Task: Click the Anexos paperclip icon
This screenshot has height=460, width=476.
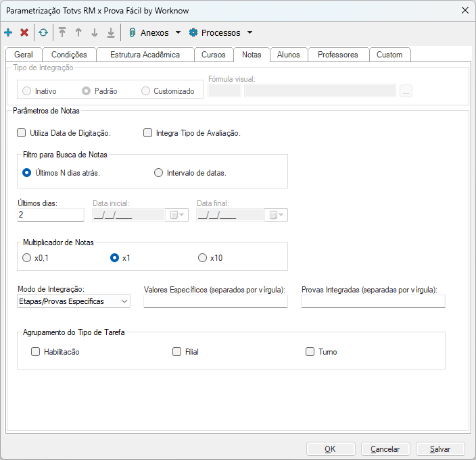Action: [x=133, y=32]
